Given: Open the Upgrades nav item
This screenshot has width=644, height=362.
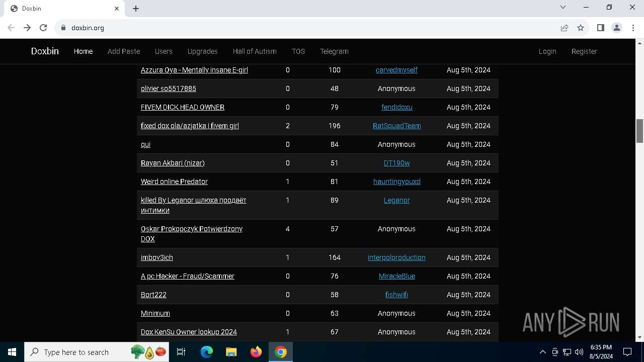Looking at the screenshot, I should (x=202, y=51).
